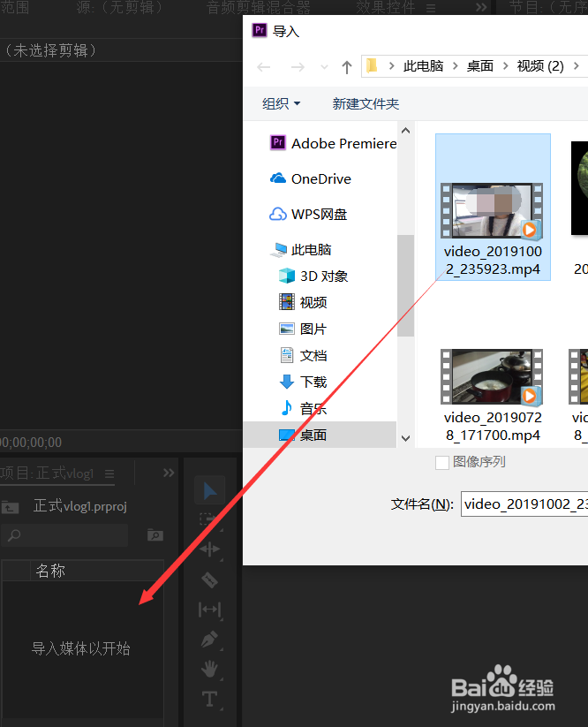Open Adobe Premiere in the sidebar
The height and width of the screenshot is (727, 588).
click(x=333, y=143)
